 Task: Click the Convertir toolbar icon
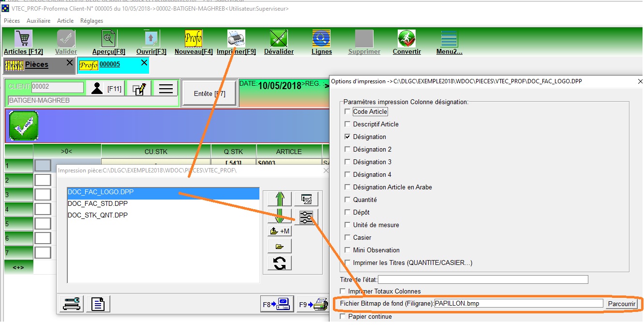click(x=406, y=38)
